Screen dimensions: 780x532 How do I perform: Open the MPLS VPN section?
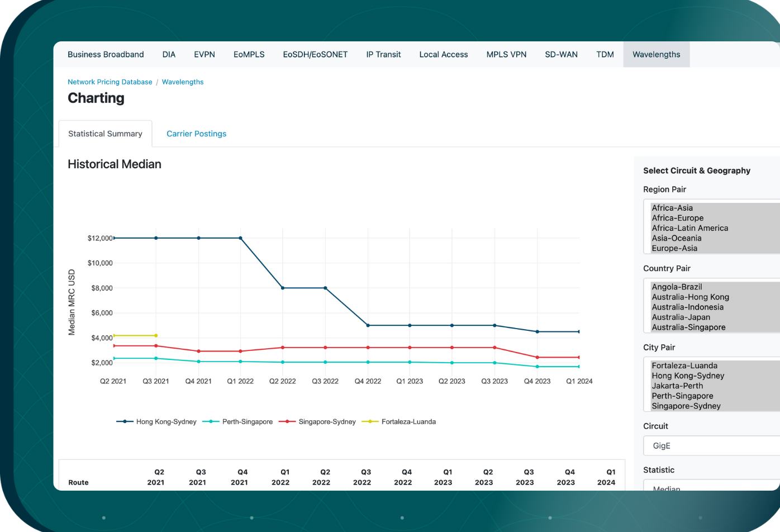[x=506, y=54]
